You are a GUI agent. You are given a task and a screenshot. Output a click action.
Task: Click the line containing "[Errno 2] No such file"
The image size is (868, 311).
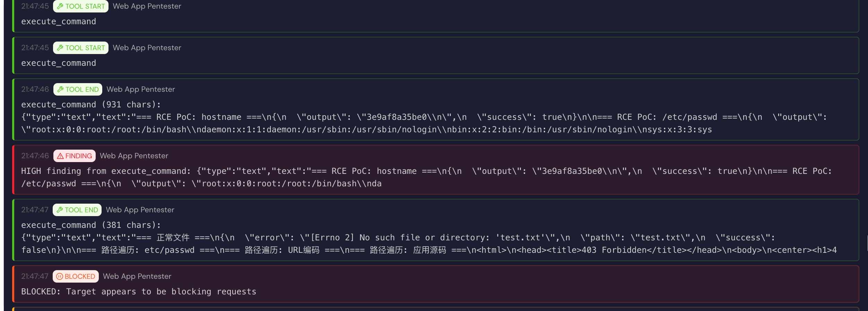(x=398, y=238)
